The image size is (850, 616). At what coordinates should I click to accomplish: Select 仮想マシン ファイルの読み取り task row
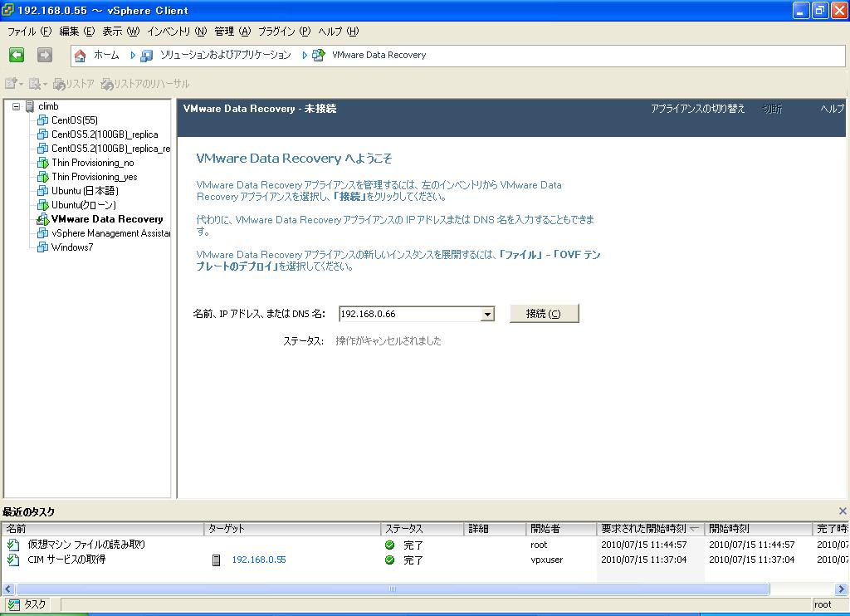tap(425, 545)
